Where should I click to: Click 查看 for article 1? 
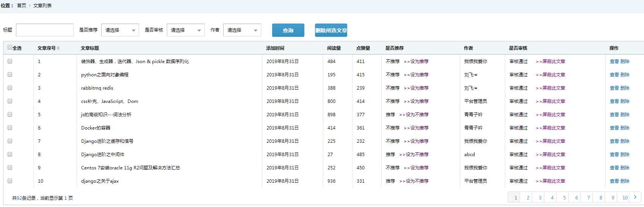click(x=614, y=62)
